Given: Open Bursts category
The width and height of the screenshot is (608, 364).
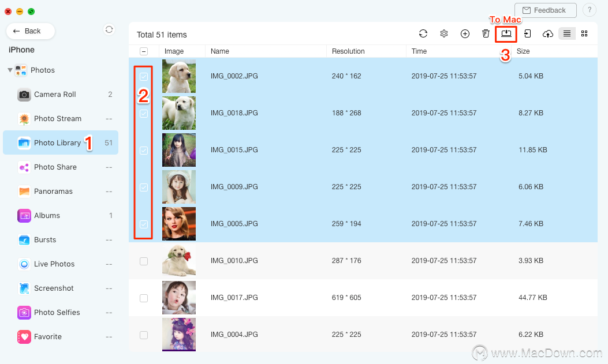Looking at the screenshot, I should tap(61, 240).
